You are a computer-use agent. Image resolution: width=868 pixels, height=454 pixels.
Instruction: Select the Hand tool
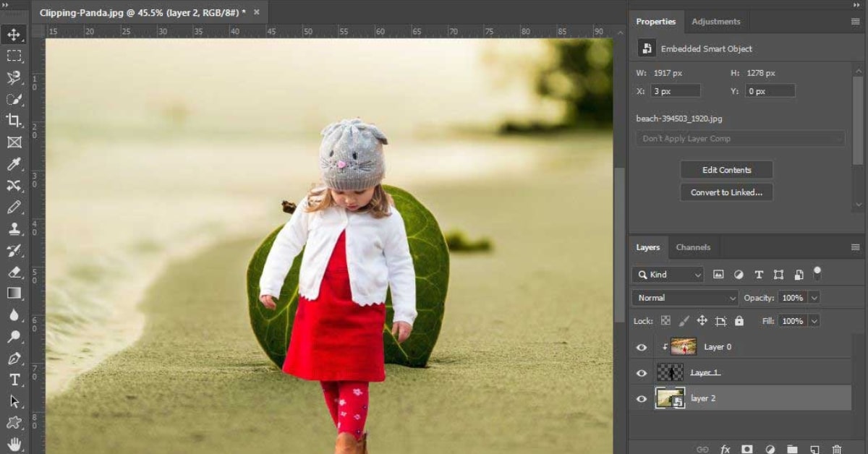pos(14,444)
